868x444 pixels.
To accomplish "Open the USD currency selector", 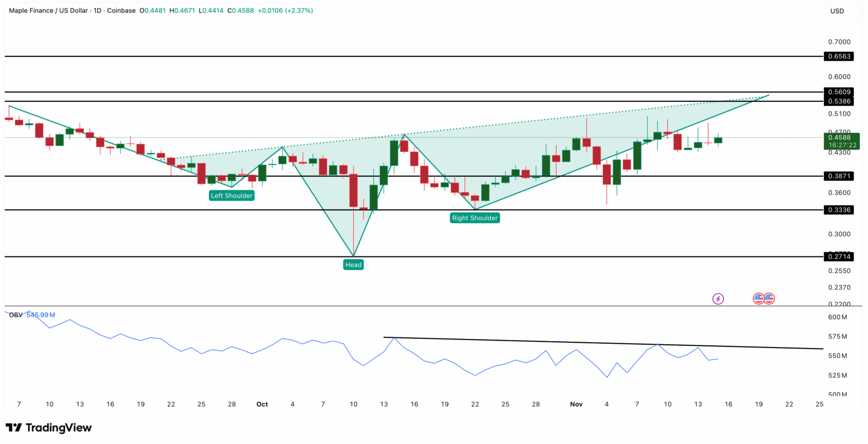I will click(837, 11).
